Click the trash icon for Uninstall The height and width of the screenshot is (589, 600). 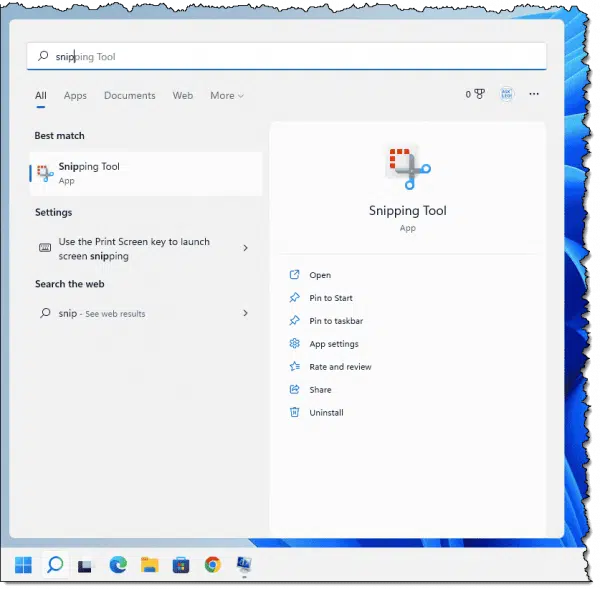[x=294, y=413]
